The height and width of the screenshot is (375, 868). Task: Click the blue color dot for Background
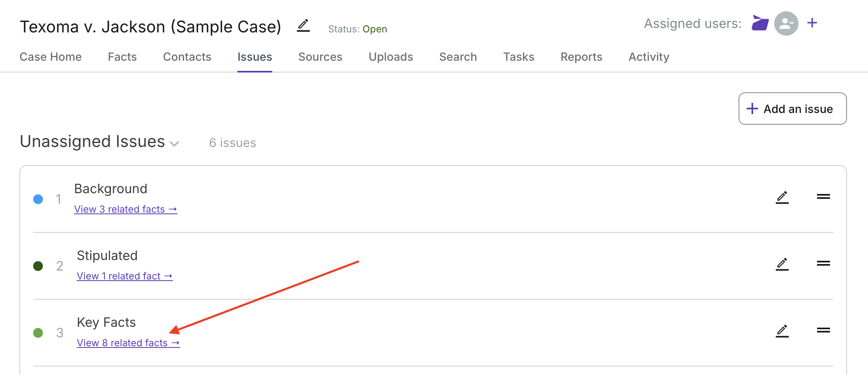point(38,199)
